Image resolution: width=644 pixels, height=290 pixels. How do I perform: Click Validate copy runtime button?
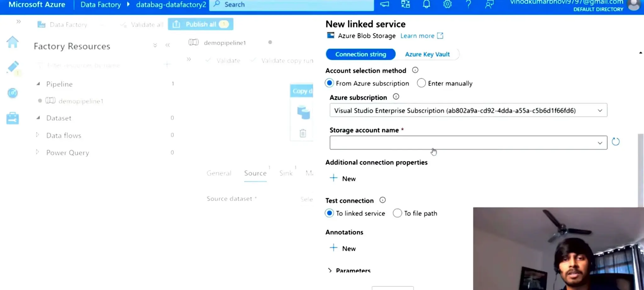click(282, 60)
